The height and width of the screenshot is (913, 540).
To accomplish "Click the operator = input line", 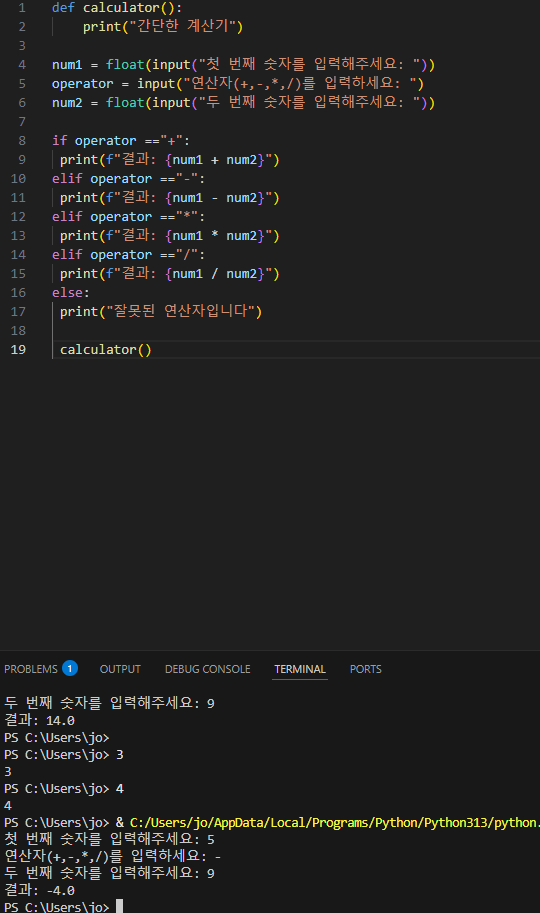I will pyautogui.click(x=238, y=83).
